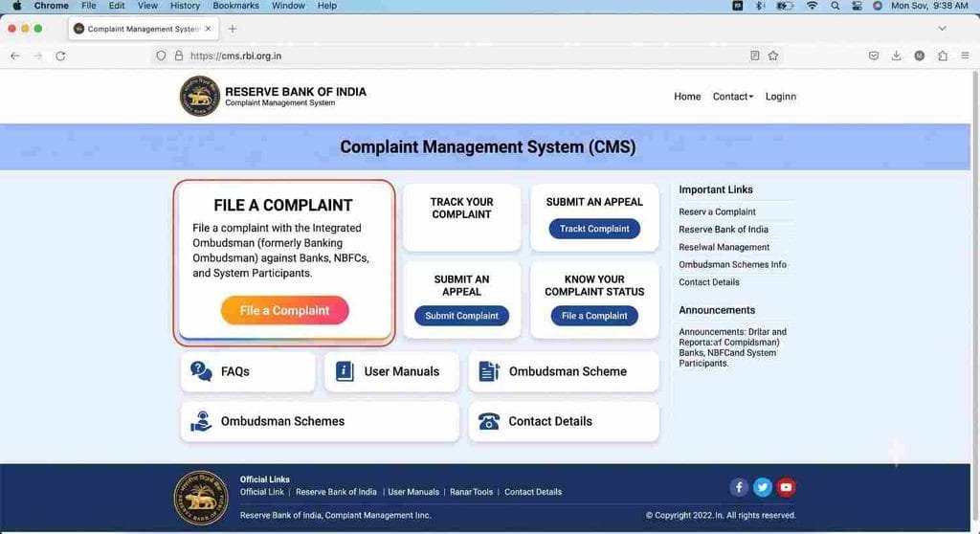The image size is (980, 534).
Task: Click the Ombudsman Schemes hand icon
Action: pyautogui.click(x=201, y=421)
